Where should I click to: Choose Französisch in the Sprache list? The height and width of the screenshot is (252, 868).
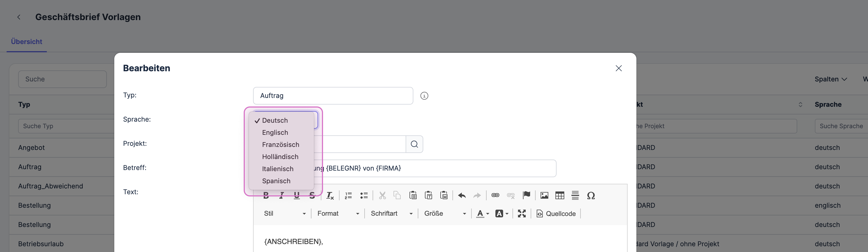coord(280,145)
